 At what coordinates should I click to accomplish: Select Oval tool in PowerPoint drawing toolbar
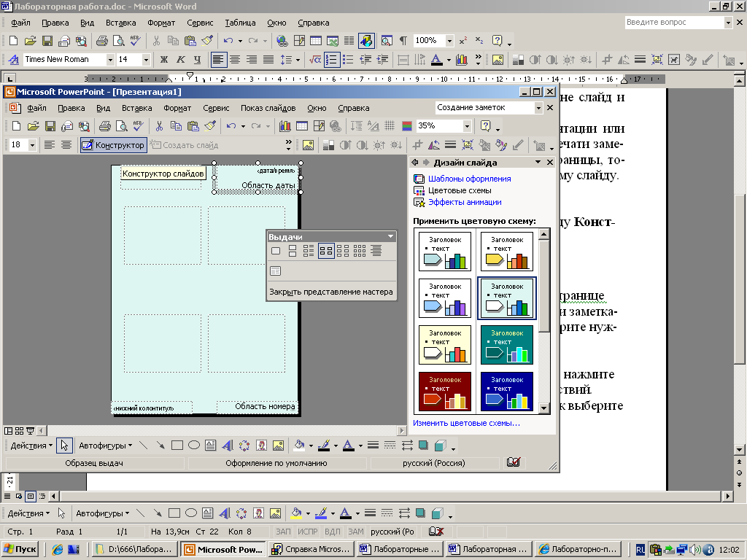click(x=194, y=446)
